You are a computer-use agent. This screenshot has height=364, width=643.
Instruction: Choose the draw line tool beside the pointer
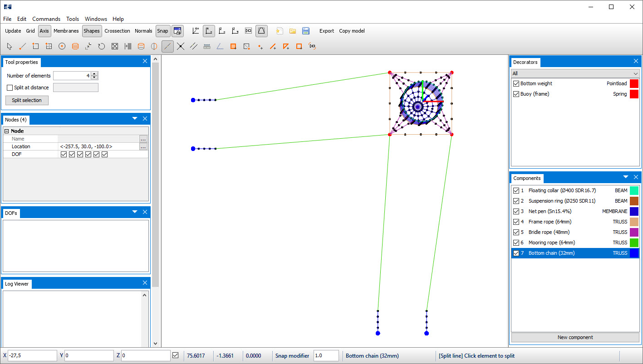point(22,46)
